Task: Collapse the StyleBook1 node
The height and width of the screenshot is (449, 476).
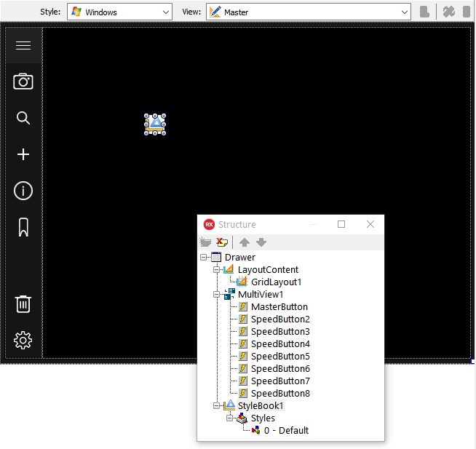Action: click(x=216, y=406)
